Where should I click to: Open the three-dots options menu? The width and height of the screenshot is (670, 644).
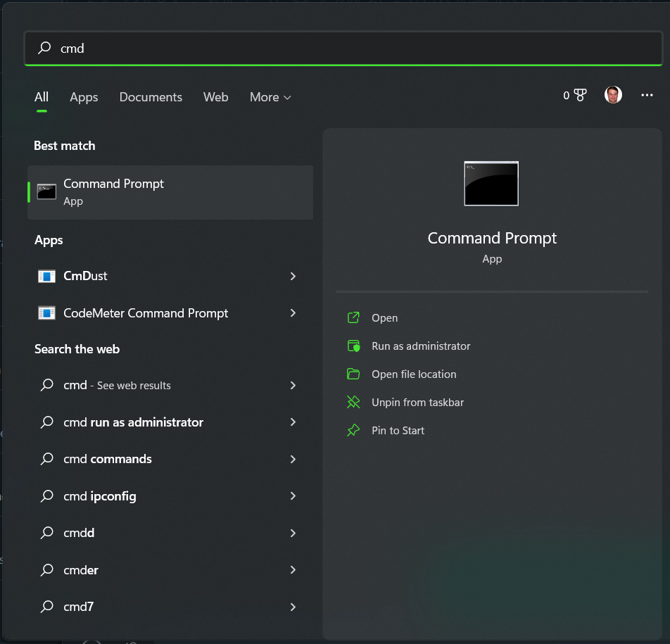pos(647,95)
